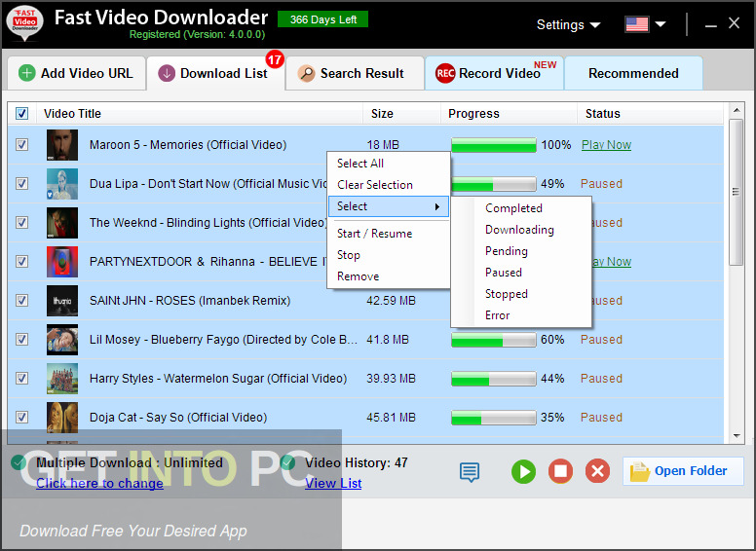Uncheck The Weeknd Blinding Lights checkbox
This screenshot has width=756, height=551.
click(21, 223)
